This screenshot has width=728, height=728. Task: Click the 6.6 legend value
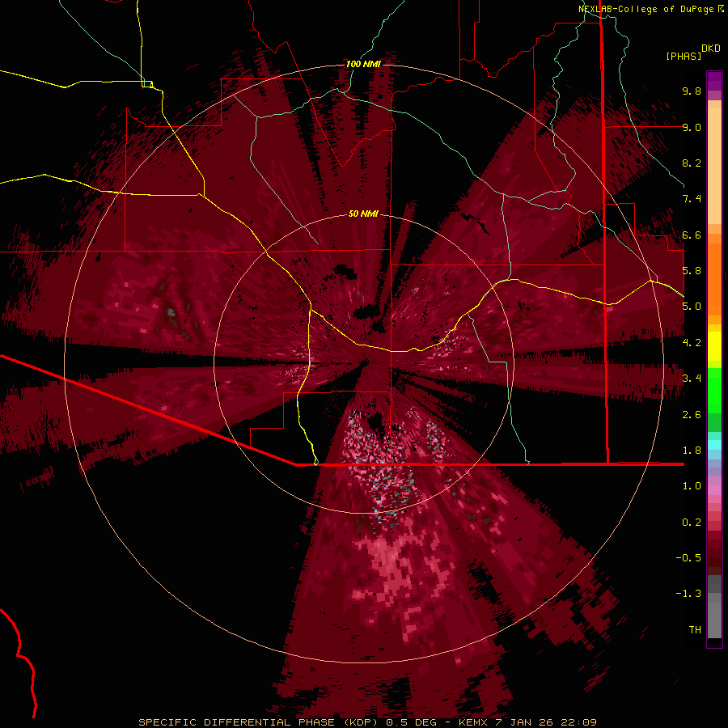692,235
